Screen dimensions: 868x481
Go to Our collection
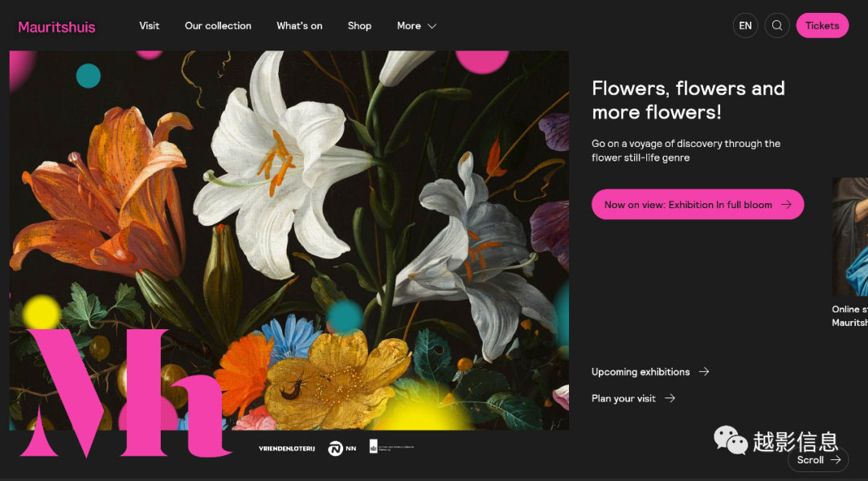(x=218, y=26)
